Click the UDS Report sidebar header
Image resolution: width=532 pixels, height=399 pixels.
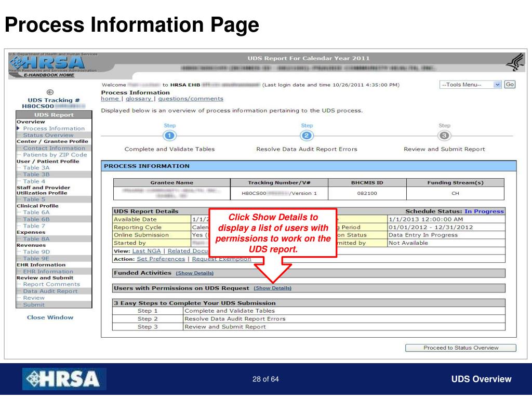pos(54,115)
